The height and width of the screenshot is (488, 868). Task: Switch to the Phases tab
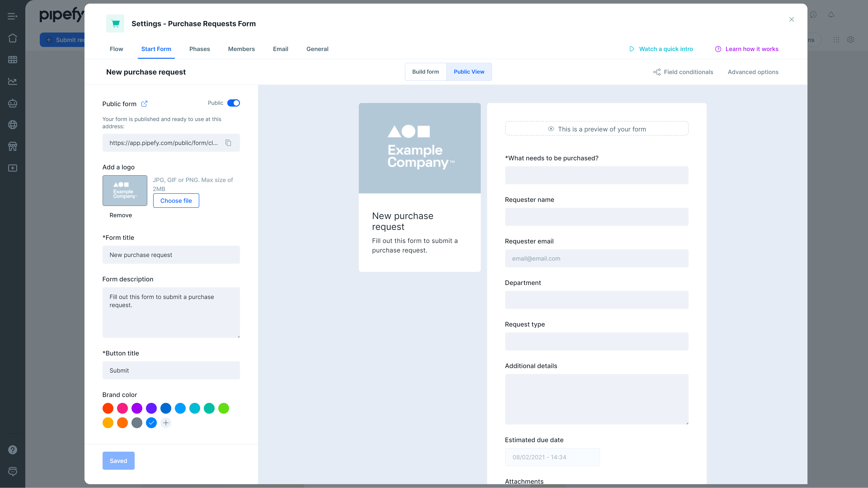tap(199, 49)
